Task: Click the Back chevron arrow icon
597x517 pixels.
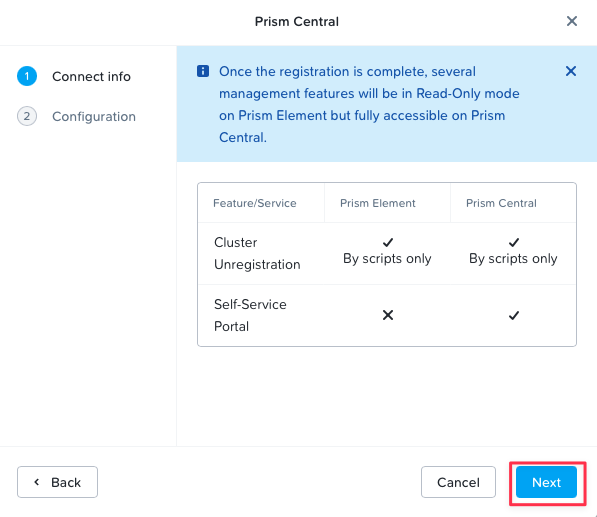Action: 37,482
